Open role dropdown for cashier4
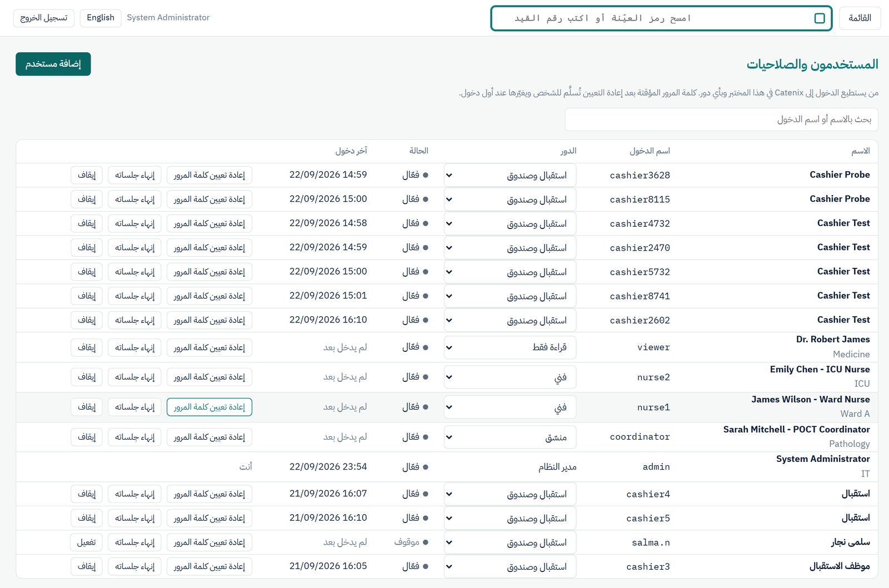 point(510,494)
